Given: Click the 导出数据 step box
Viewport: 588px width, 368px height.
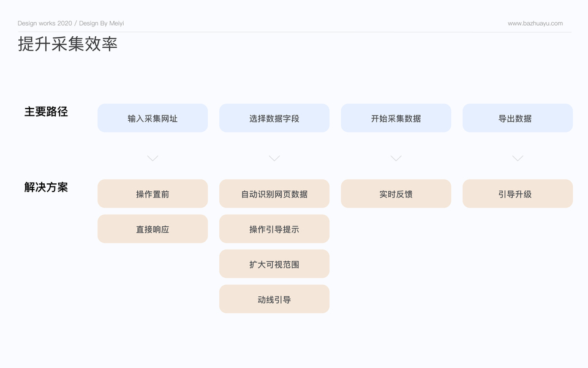Looking at the screenshot, I should tap(518, 118).
